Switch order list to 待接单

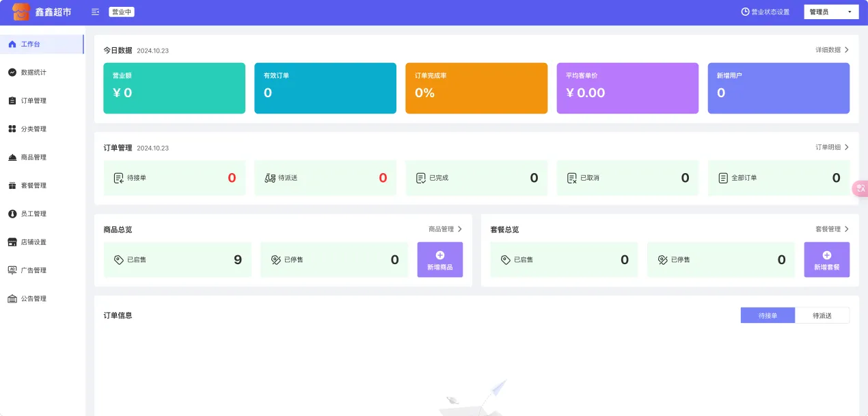tap(768, 315)
